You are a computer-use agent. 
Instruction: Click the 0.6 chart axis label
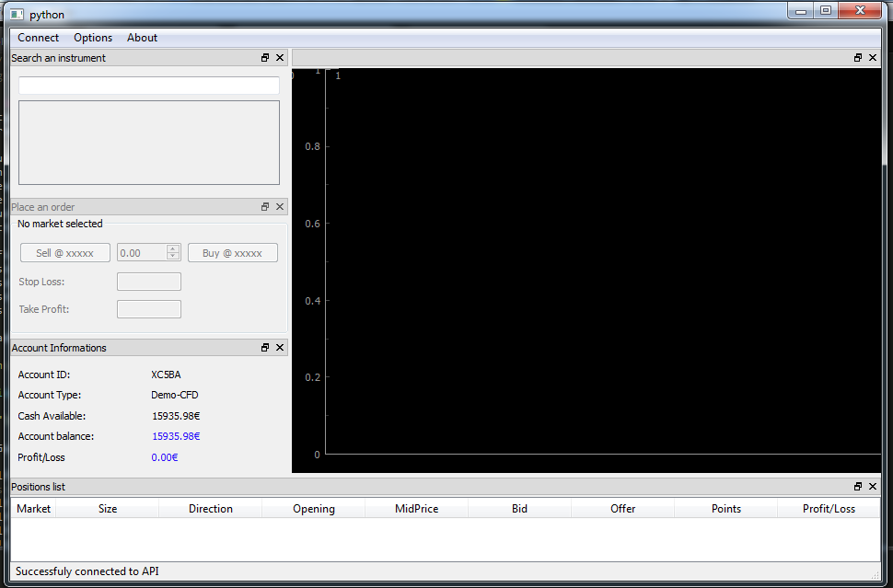click(313, 224)
